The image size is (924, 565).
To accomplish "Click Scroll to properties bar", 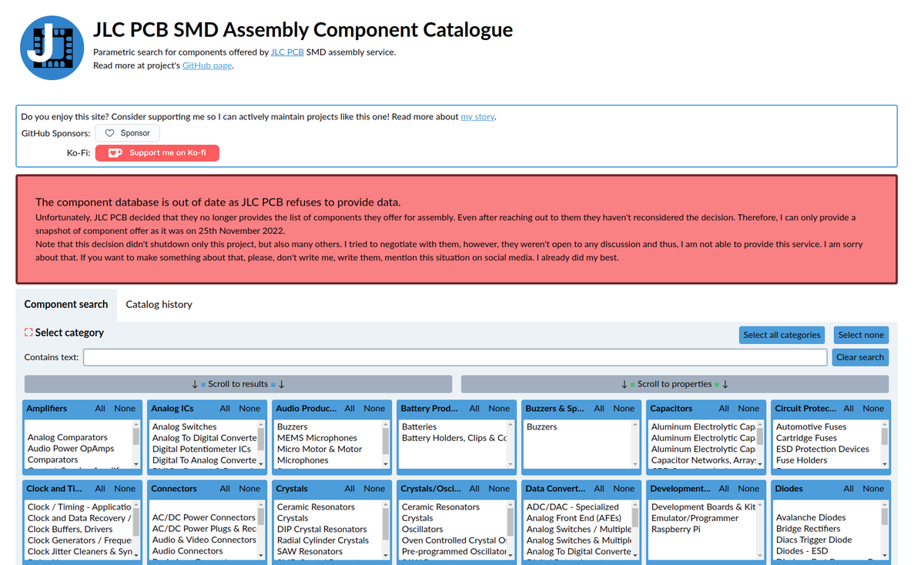I will [675, 384].
